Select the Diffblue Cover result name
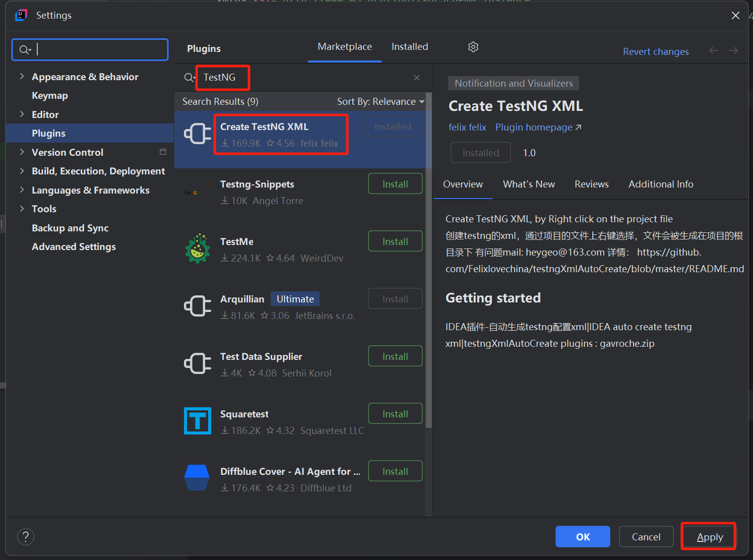The height and width of the screenshot is (560, 753). coord(290,472)
